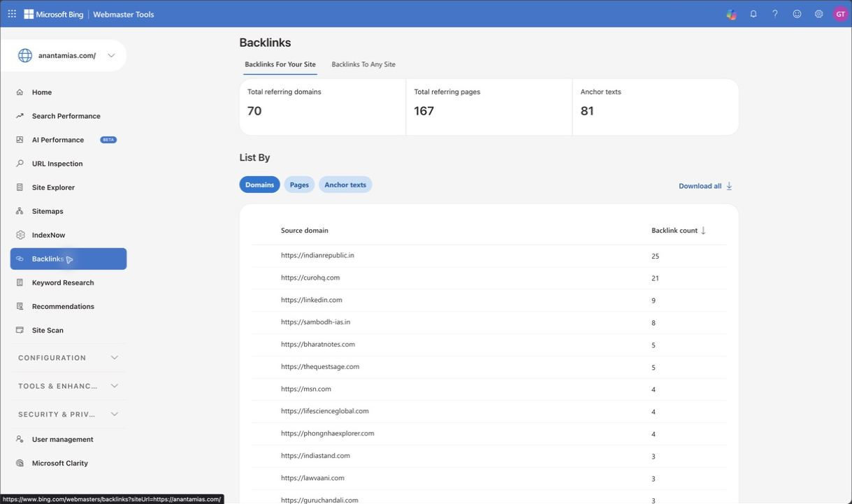Open the https://indianrepublic.in domain row
The image size is (852, 504).
click(489, 256)
